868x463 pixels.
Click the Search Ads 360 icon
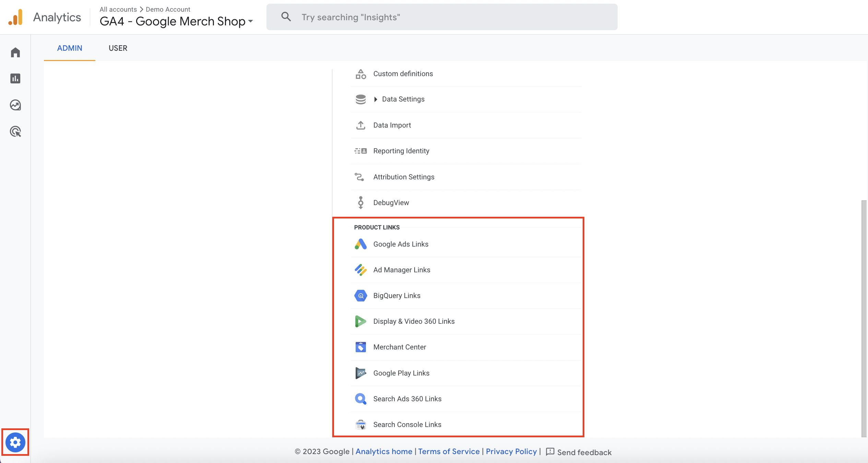[x=361, y=399]
